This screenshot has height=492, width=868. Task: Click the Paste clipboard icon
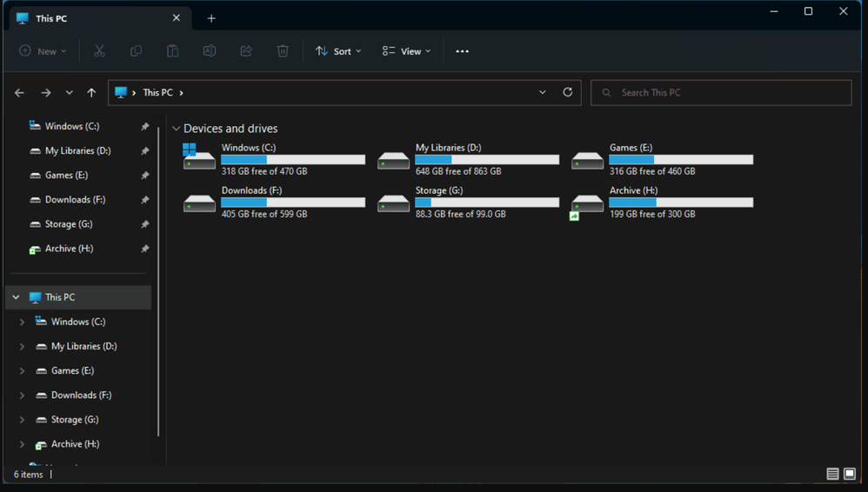[173, 51]
